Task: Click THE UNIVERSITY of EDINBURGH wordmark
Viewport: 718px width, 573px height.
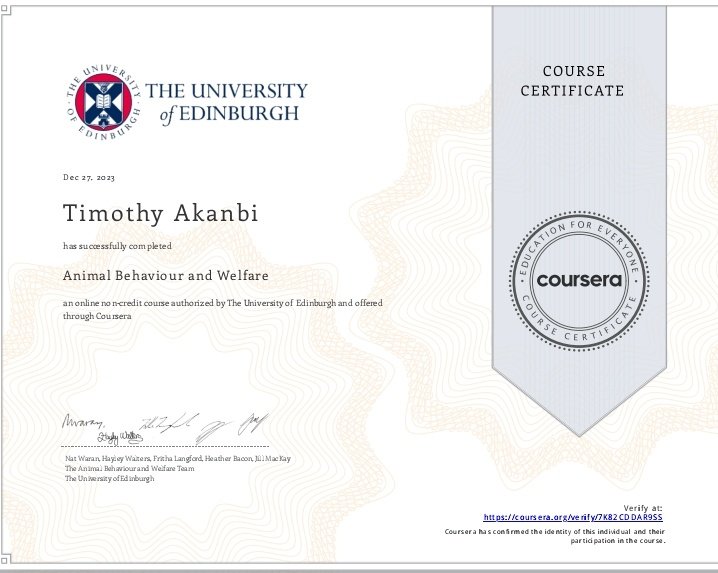Action: coord(227,103)
